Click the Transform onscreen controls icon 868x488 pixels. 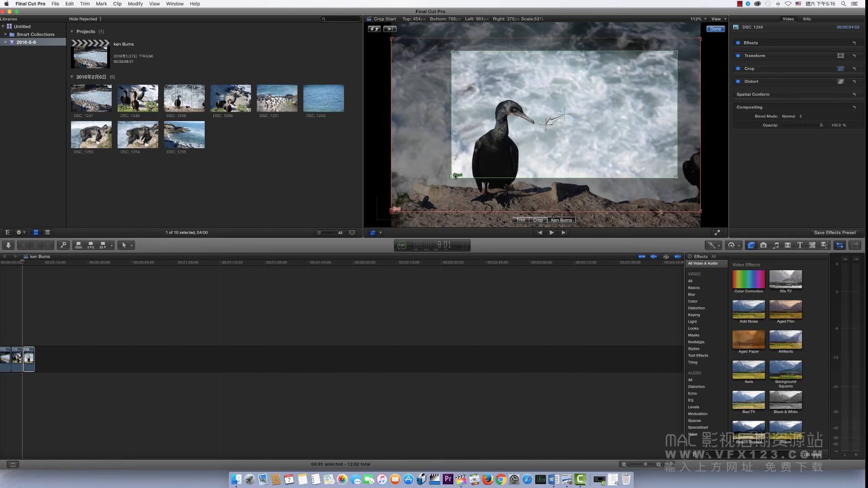pos(840,56)
